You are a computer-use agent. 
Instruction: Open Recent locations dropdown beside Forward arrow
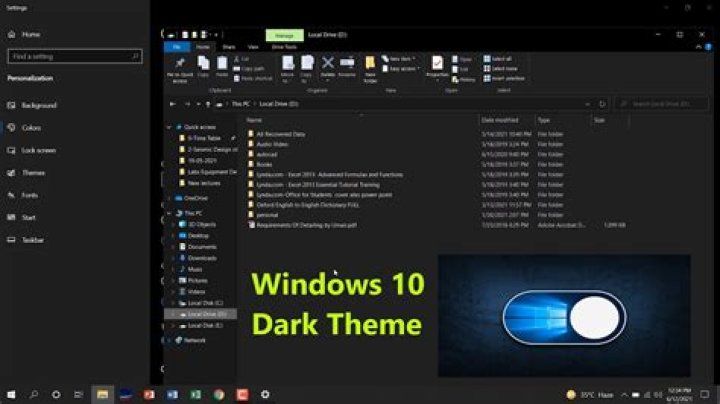198,104
